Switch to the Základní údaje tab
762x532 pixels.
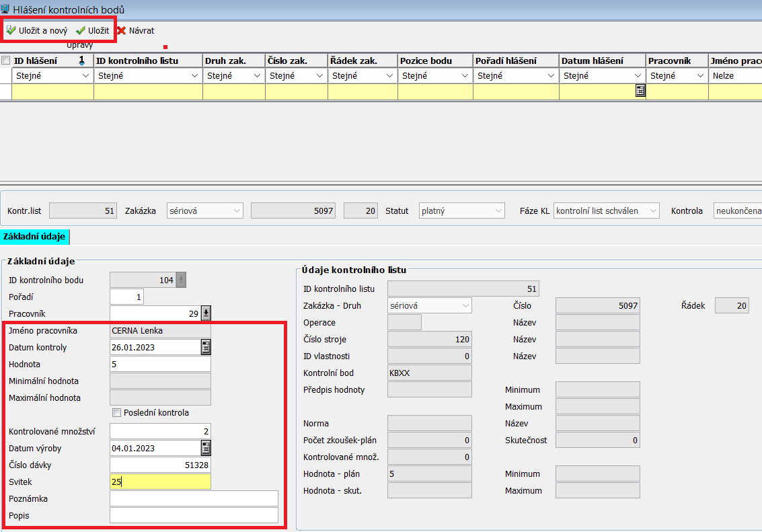coord(34,236)
